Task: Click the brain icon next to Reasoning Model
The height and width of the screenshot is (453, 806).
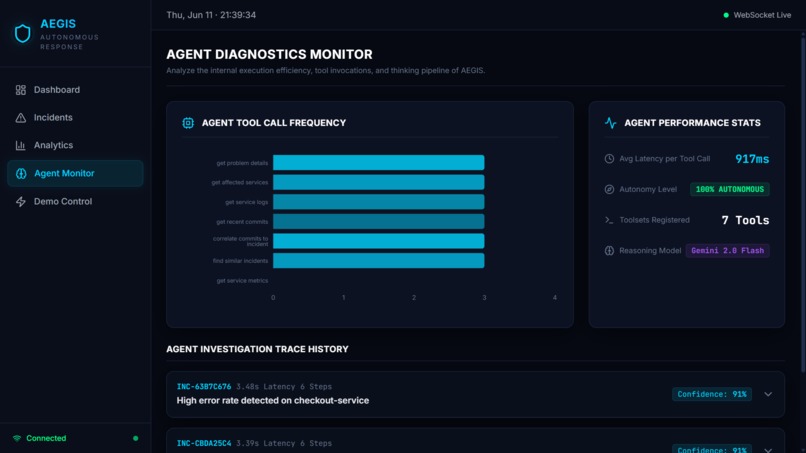Action: 609,251
